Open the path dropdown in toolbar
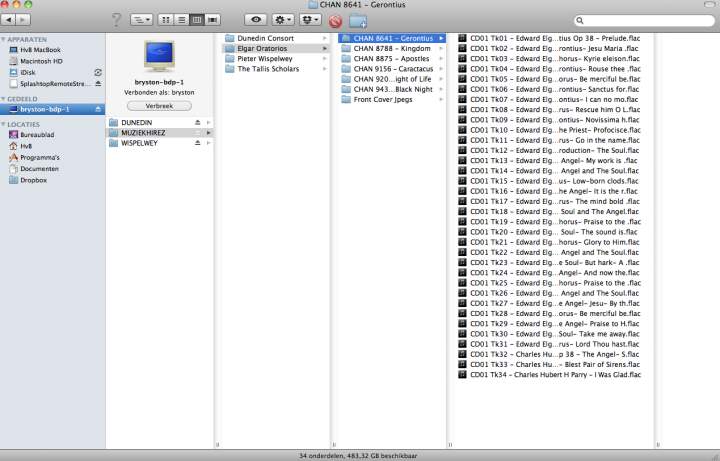The width and height of the screenshot is (720, 461). pyautogui.click(x=141, y=20)
